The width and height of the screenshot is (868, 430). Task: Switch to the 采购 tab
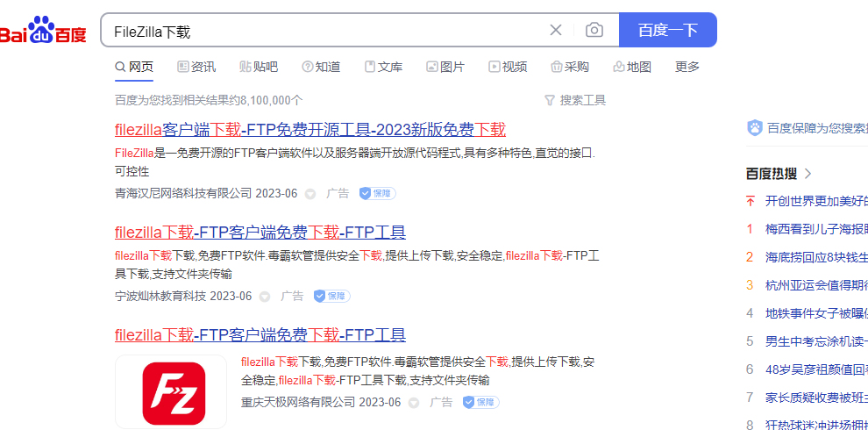pos(570,67)
